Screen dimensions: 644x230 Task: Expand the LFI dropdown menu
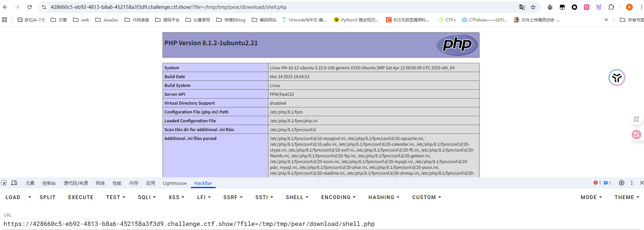click(204, 197)
